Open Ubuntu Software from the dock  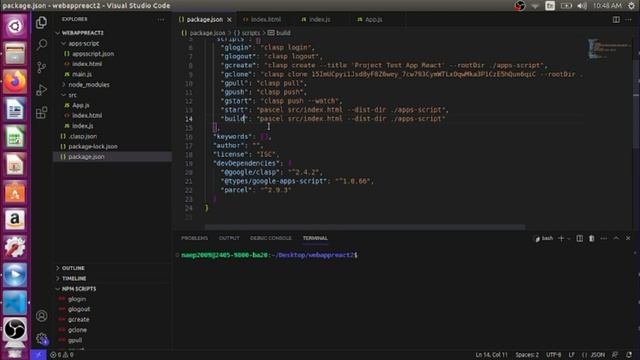pos(15,192)
